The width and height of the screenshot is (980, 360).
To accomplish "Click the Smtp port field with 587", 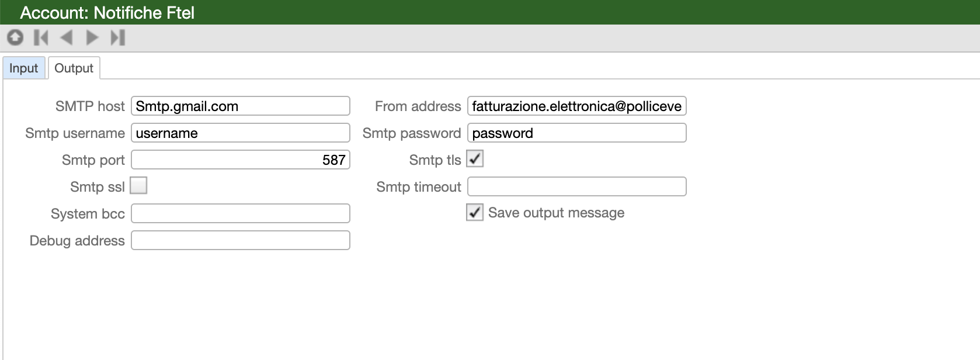I will (x=241, y=160).
